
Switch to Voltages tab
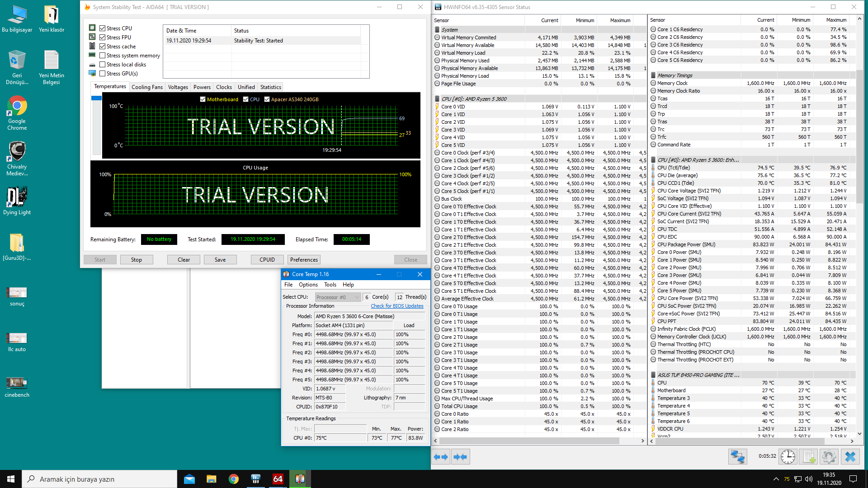(x=178, y=87)
